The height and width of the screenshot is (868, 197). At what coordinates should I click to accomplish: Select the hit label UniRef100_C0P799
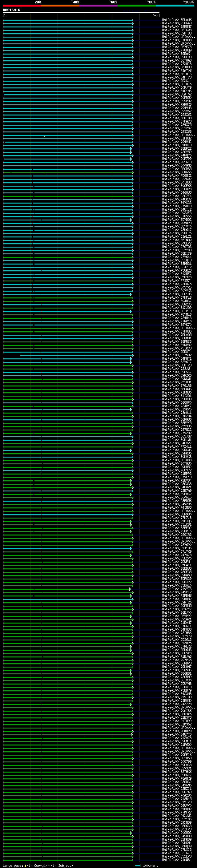tap(177, 159)
